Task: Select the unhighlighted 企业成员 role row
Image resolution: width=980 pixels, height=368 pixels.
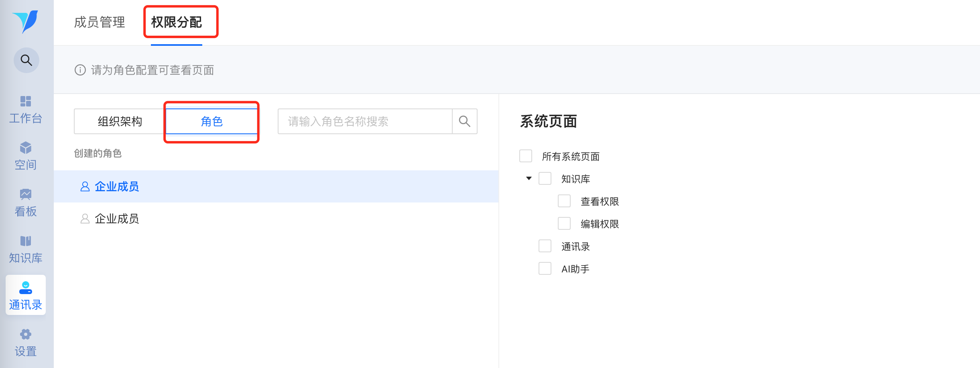Action: pyautogui.click(x=116, y=219)
